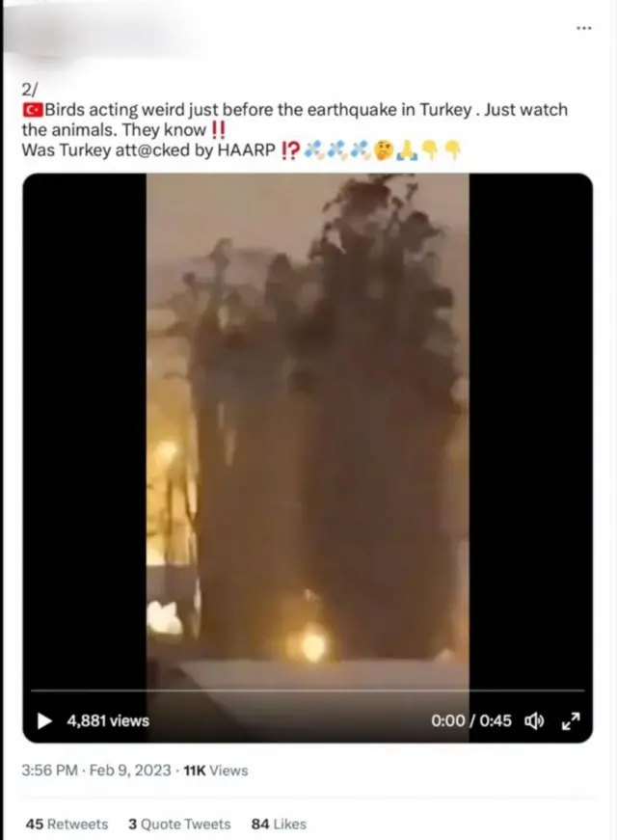Click the red double exclamation emoji
Screen dimensions: 617x840
point(218,130)
